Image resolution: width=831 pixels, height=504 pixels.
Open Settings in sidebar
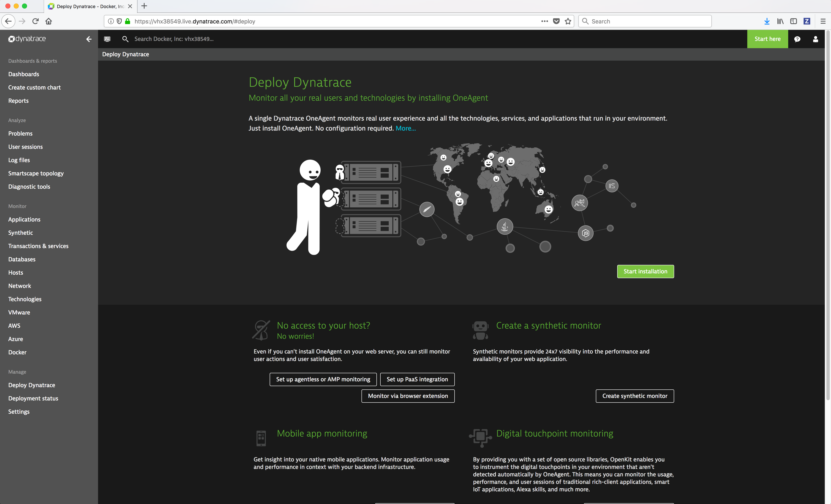click(19, 412)
